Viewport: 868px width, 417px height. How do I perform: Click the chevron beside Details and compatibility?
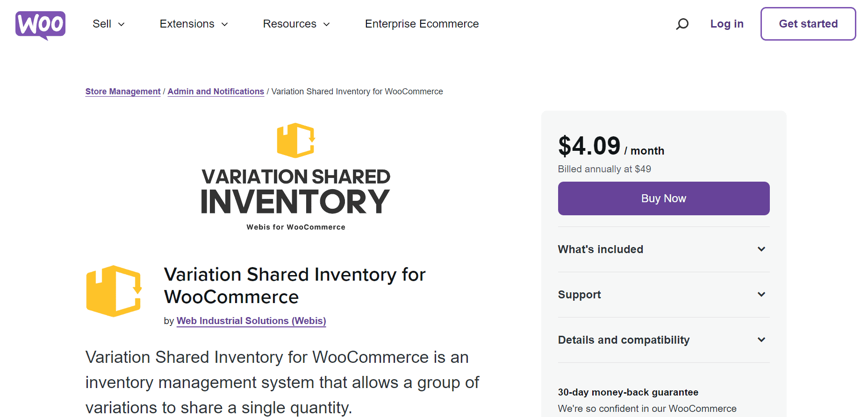761,340
